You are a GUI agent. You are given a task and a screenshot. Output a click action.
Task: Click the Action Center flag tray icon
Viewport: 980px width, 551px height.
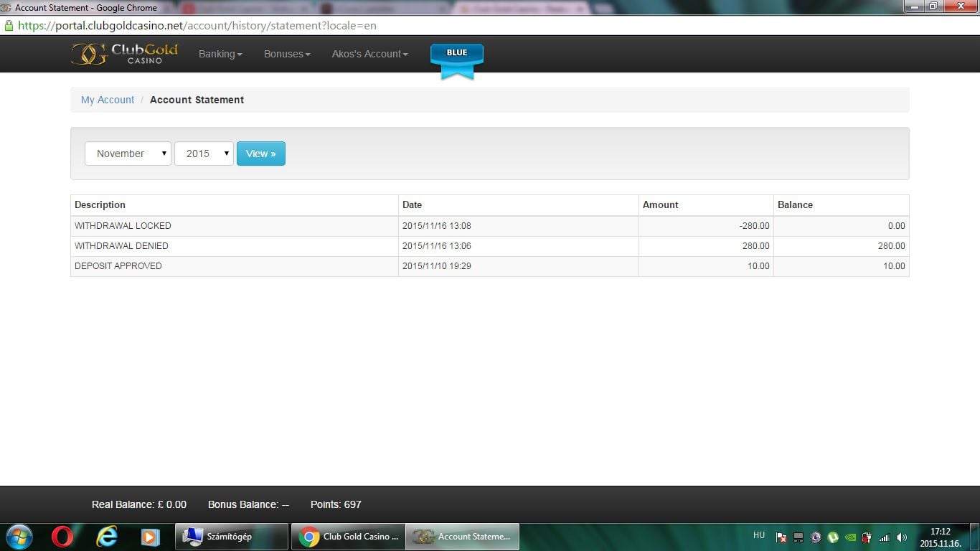781,537
